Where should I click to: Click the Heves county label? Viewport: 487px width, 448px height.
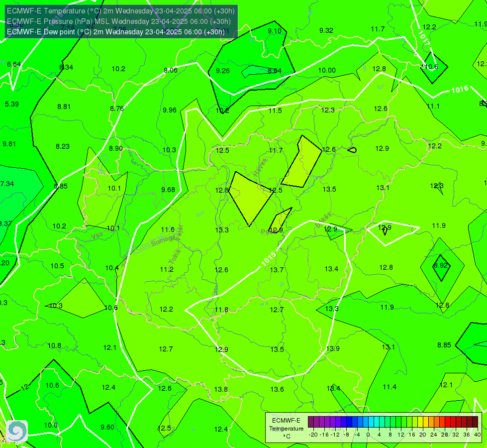260,167
